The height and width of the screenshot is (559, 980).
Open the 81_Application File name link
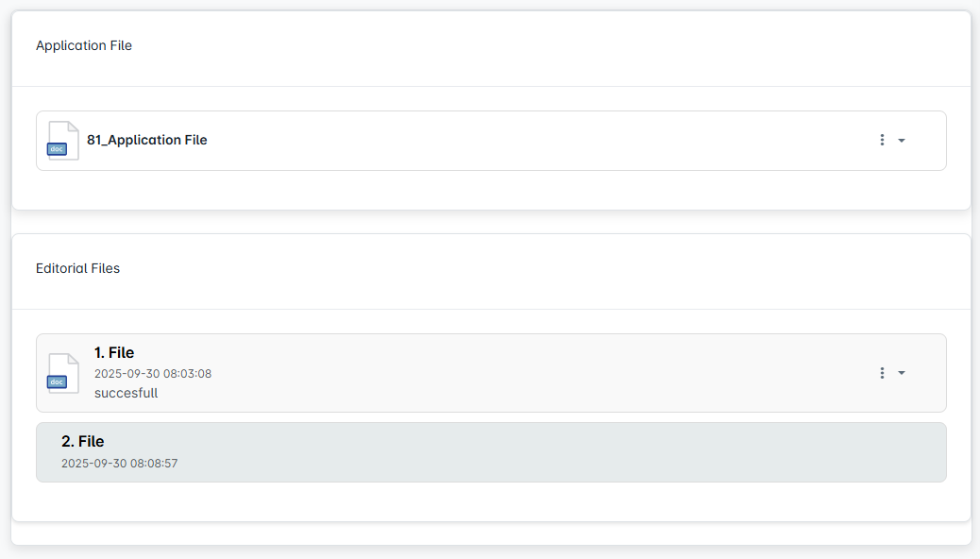pos(147,140)
